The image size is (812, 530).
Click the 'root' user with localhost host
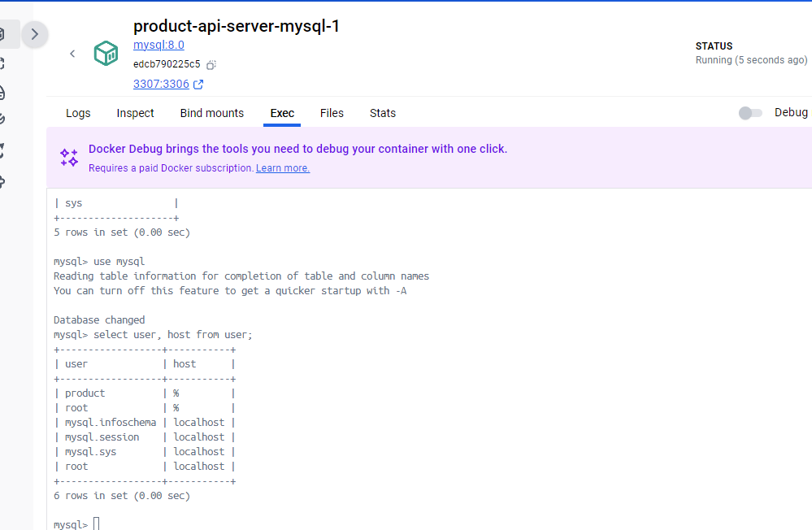(x=76, y=467)
